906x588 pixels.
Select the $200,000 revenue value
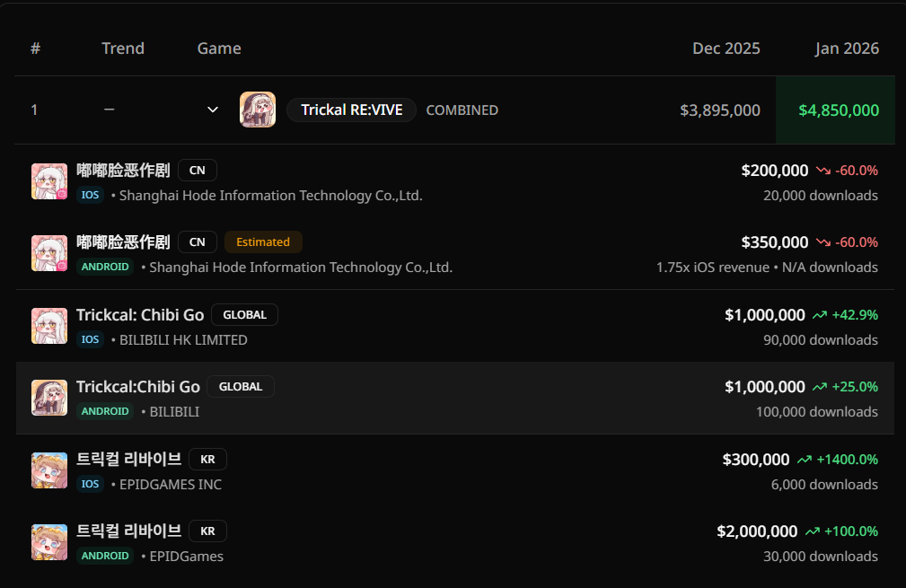click(775, 171)
